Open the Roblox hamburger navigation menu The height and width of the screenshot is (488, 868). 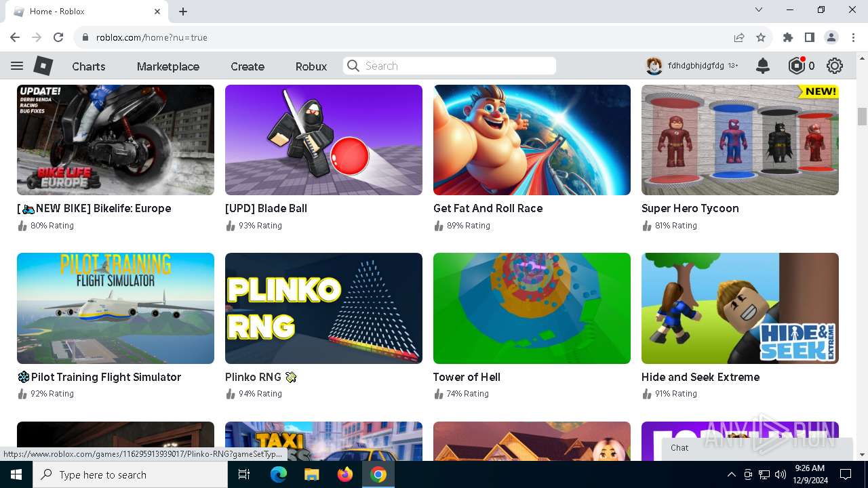tap(17, 66)
